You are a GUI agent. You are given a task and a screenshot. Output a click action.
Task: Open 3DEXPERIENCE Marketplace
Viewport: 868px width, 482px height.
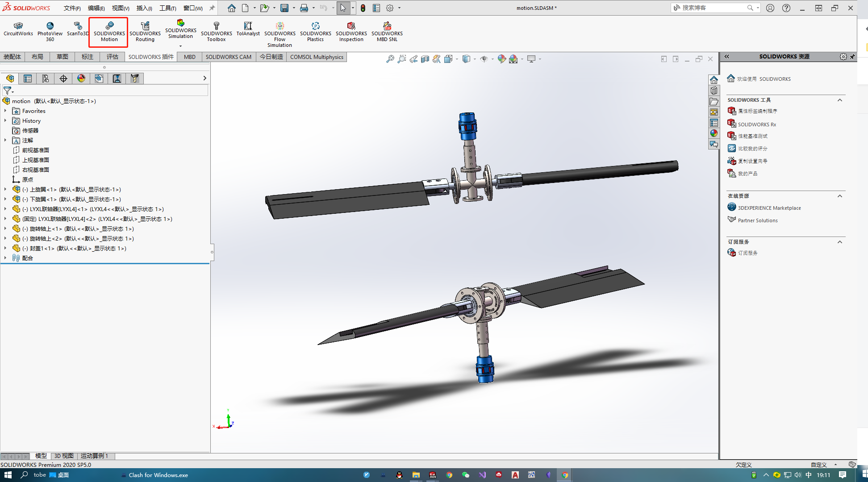[768, 208]
